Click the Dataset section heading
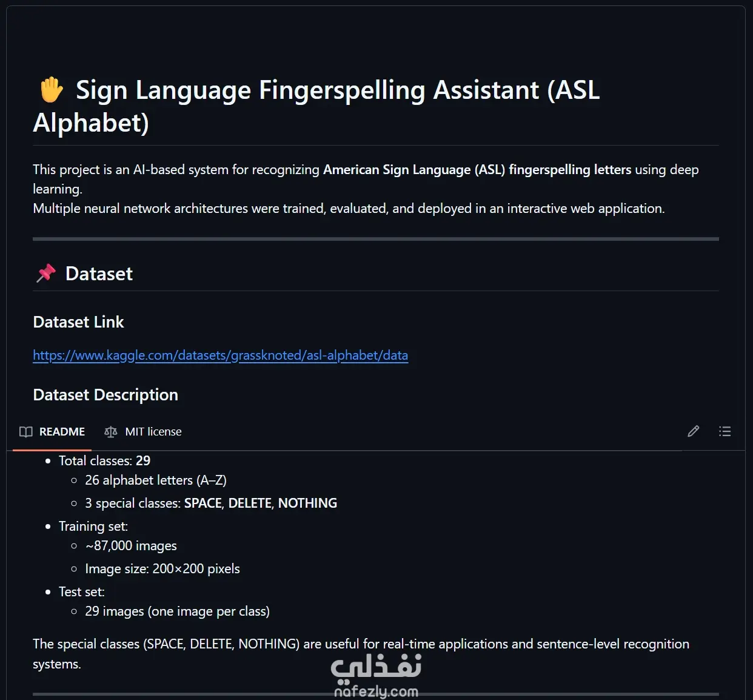 click(99, 274)
